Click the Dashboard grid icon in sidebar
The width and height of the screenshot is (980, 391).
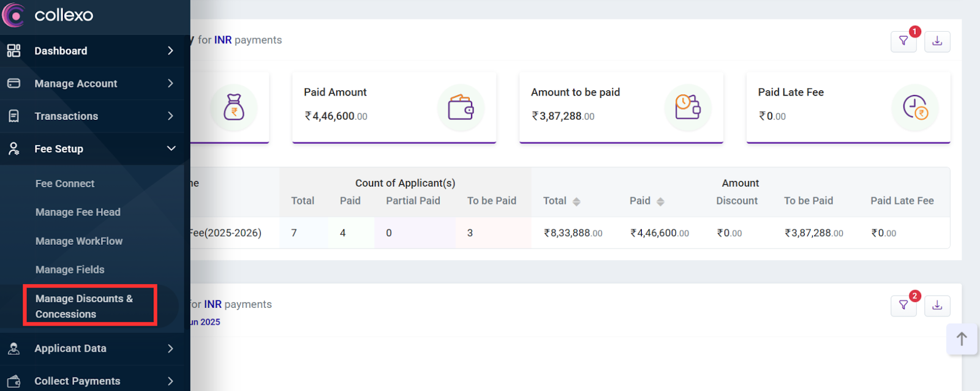(13, 51)
